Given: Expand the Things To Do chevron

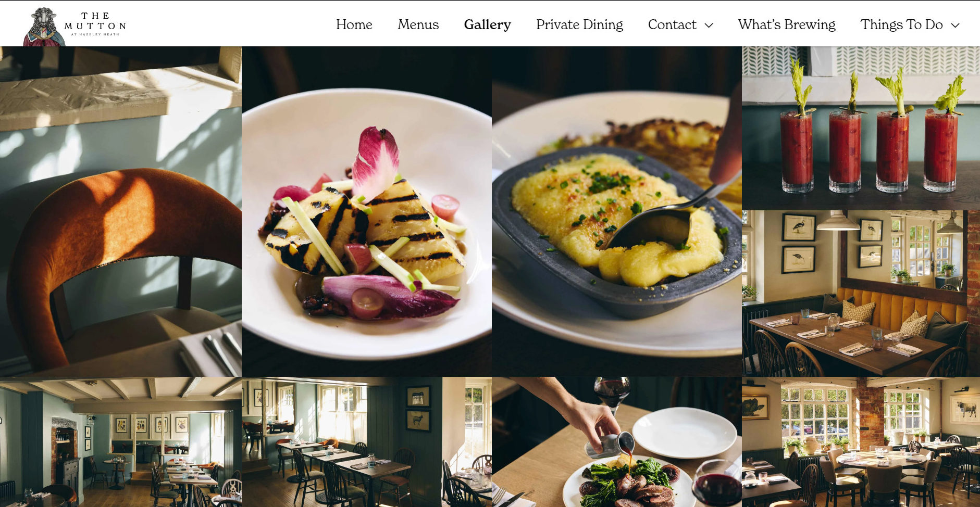Looking at the screenshot, I should coord(955,26).
